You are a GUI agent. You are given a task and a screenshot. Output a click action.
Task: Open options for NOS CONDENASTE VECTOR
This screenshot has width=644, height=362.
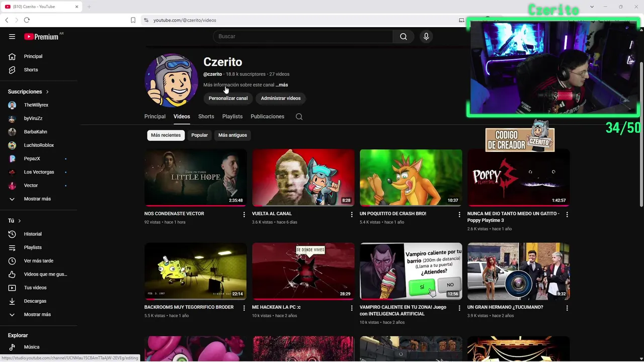[244, 215]
